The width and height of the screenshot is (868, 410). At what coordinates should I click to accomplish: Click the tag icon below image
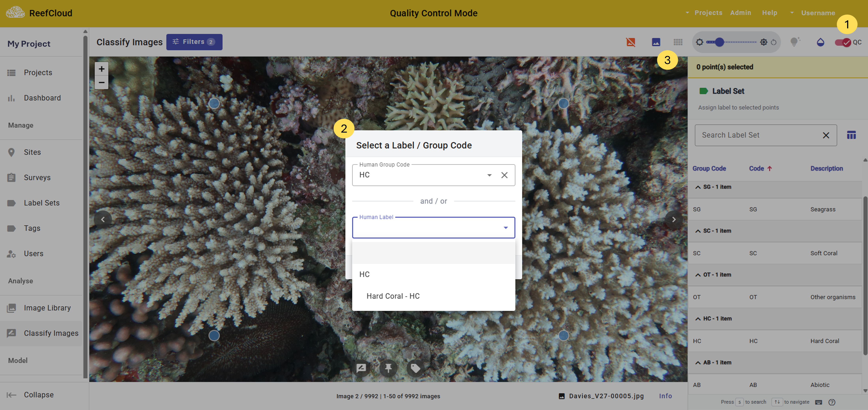click(415, 368)
